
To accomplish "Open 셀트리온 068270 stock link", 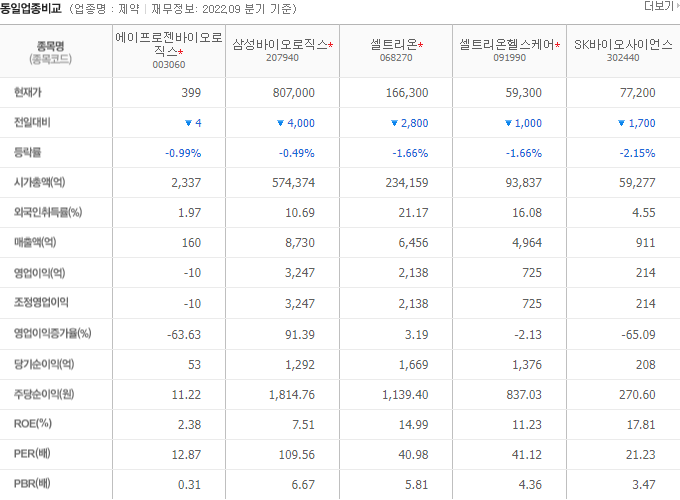I will pos(393,44).
